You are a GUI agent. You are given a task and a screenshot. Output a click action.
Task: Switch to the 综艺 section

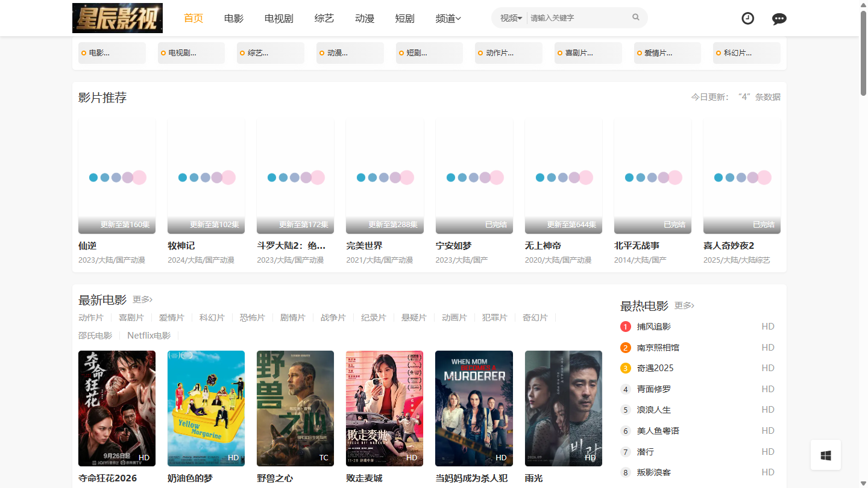[324, 18]
